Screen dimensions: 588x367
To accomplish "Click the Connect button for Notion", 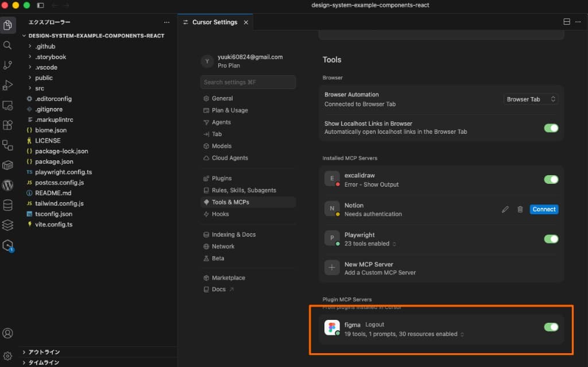I will [x=544, y=210].
